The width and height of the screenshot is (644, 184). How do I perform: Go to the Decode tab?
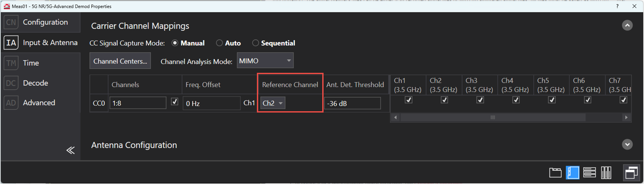pyautogui.click(x=35, y=83)
